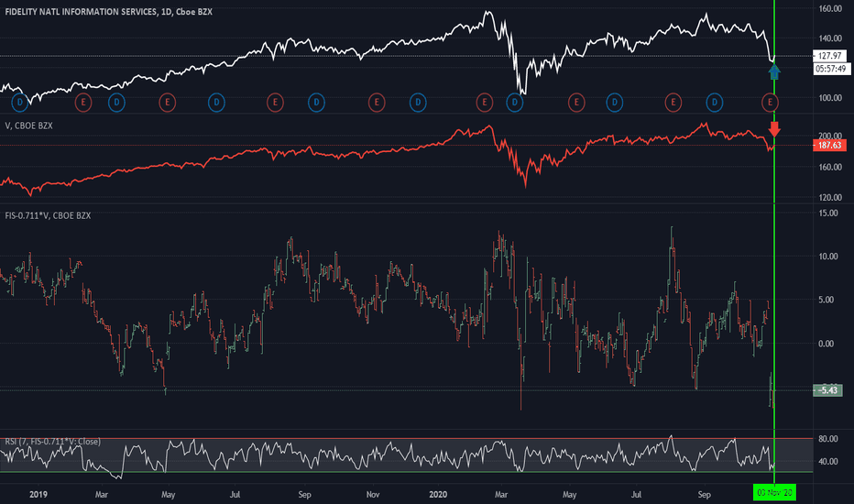Click the 10.00 spread scale value
This screenshot has width=854, height=504.
[x=828, y=256]
